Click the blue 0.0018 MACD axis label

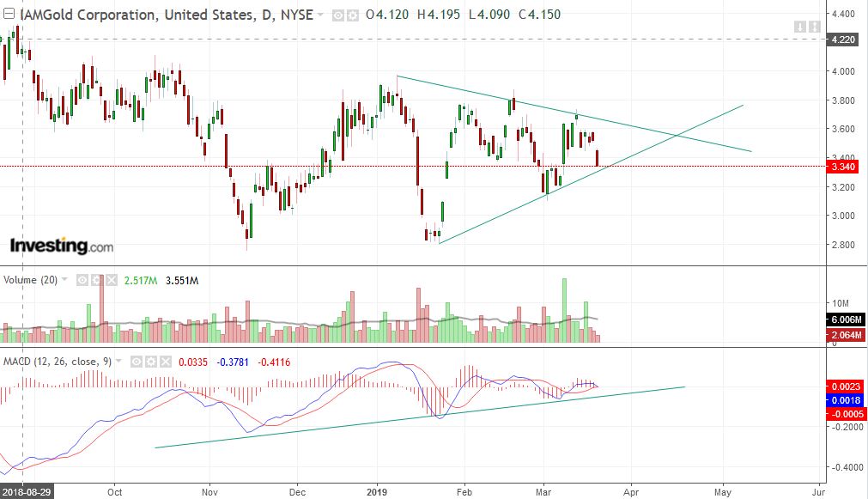846,400
